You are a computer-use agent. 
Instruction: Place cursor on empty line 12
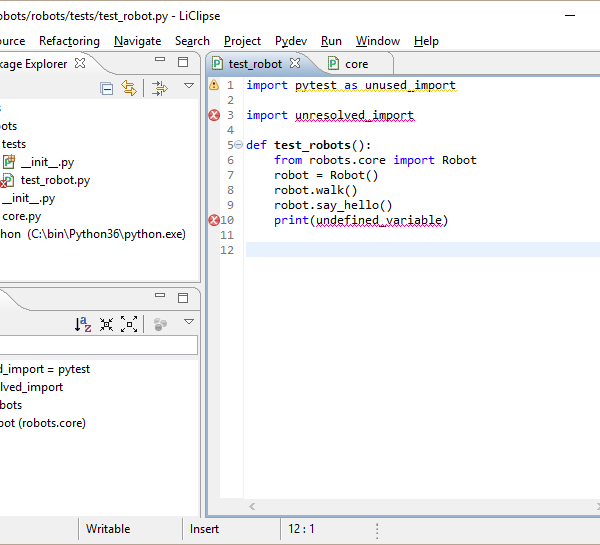[x=422, y=250]
